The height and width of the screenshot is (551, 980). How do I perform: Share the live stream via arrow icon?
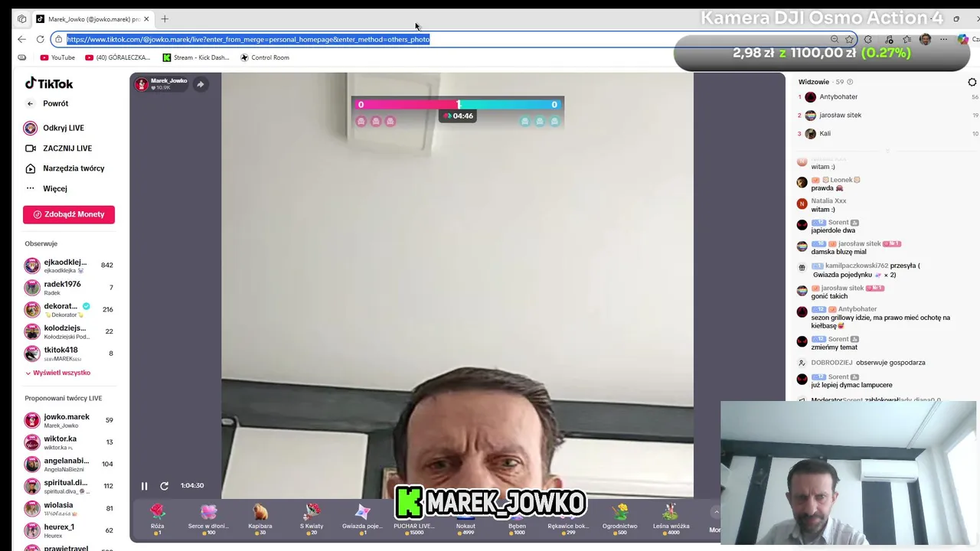point(200,84)
